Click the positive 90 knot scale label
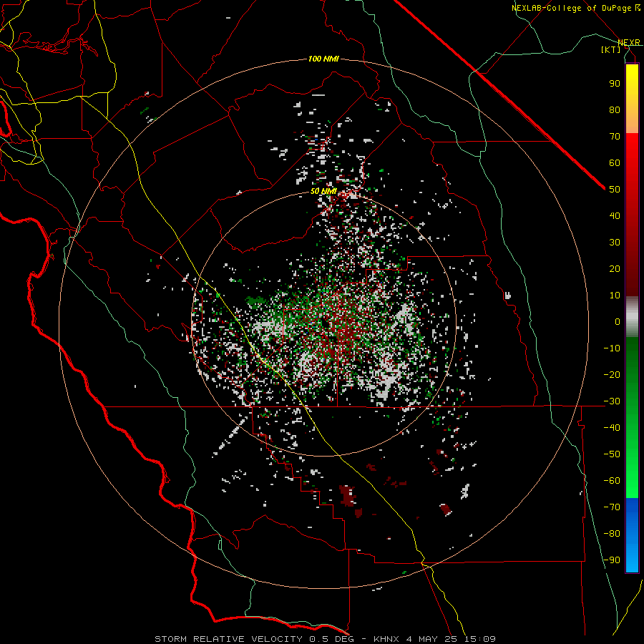The image size is (644, 644). (615, 84)
